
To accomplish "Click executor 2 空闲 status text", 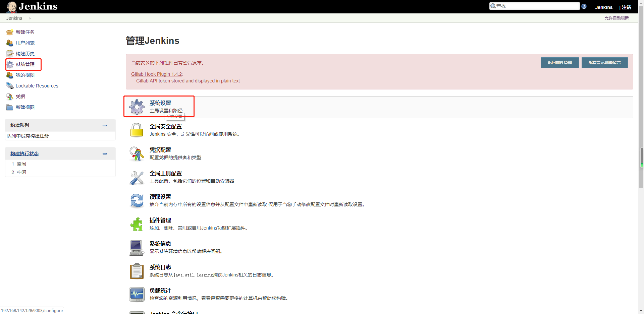I will click(x=21, y=172).
